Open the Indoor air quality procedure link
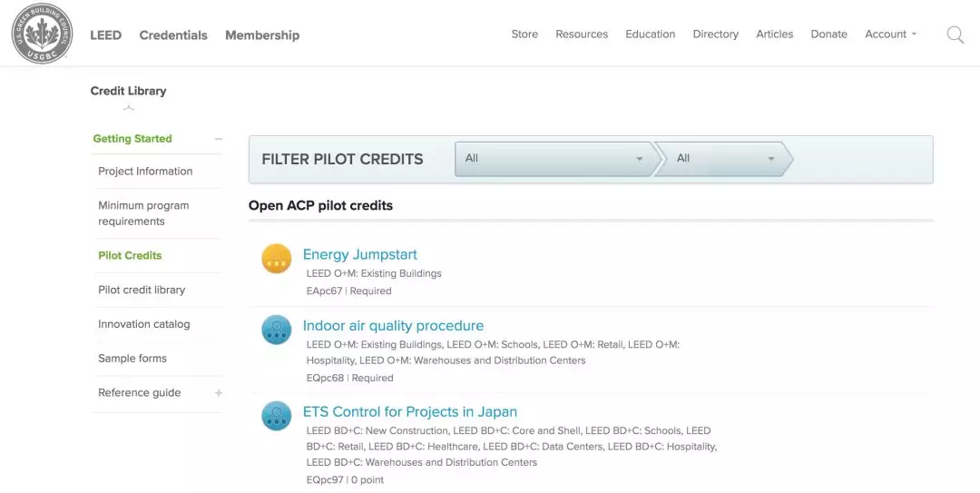Image resolution: width=980 pixels, height=493 pixels. coord(393,325)
